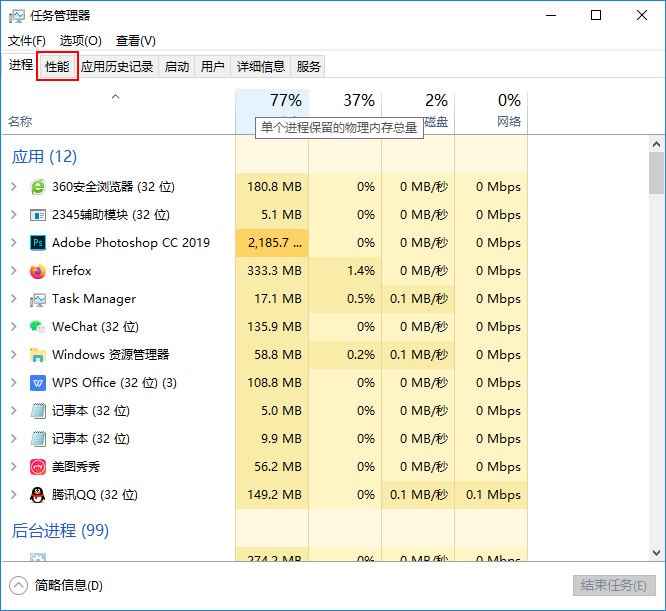Select the Adobe Photoshop CC 2019 icon
This screenshot has width=666, height=611.
(38, 243)
